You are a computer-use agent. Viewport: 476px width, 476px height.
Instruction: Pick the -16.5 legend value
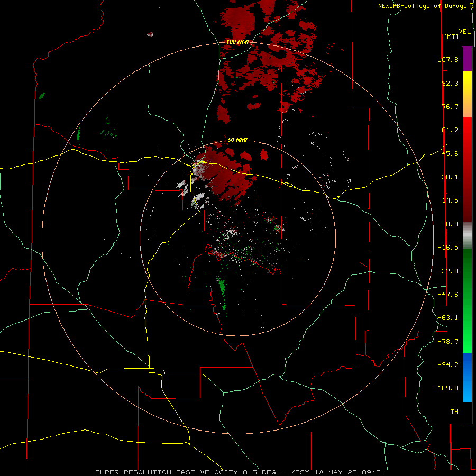click(448, 248)
